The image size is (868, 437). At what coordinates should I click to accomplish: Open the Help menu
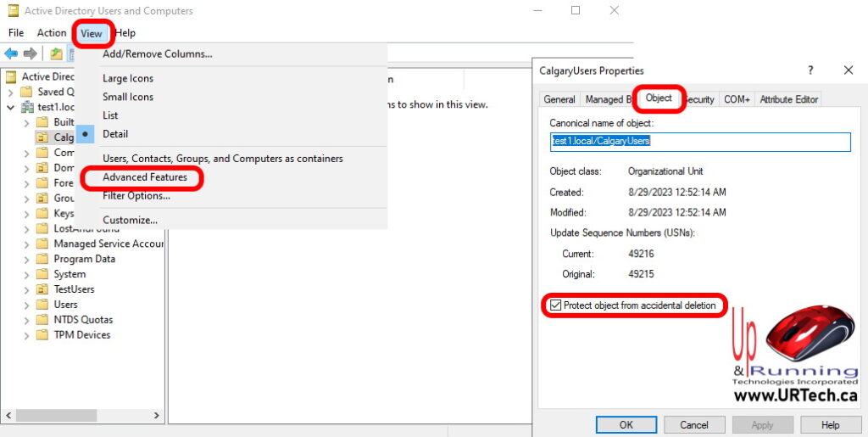tap(125, 33)
